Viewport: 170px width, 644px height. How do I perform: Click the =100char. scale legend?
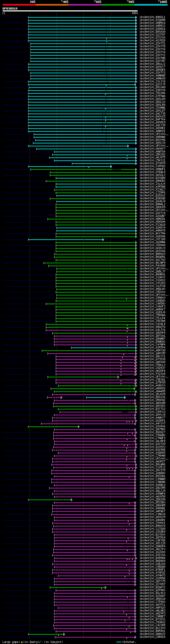click(x=126, y=642)
